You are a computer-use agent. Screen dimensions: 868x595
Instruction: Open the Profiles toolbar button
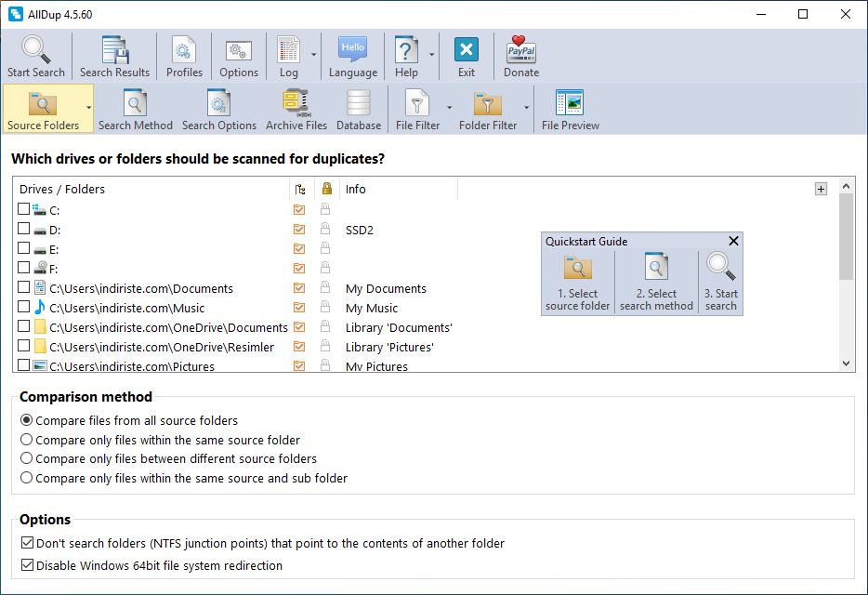click(x=184, y=56)
